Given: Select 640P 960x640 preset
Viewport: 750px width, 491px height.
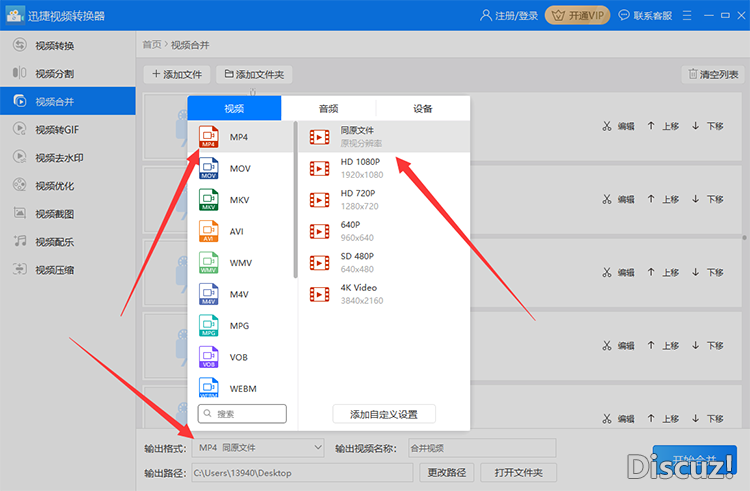Looking at the screenshot, I should (x=385, y=231).
